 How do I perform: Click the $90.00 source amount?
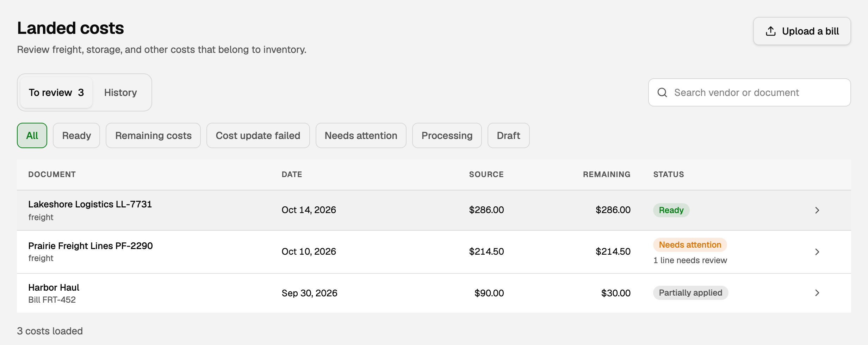pos(489,293)
